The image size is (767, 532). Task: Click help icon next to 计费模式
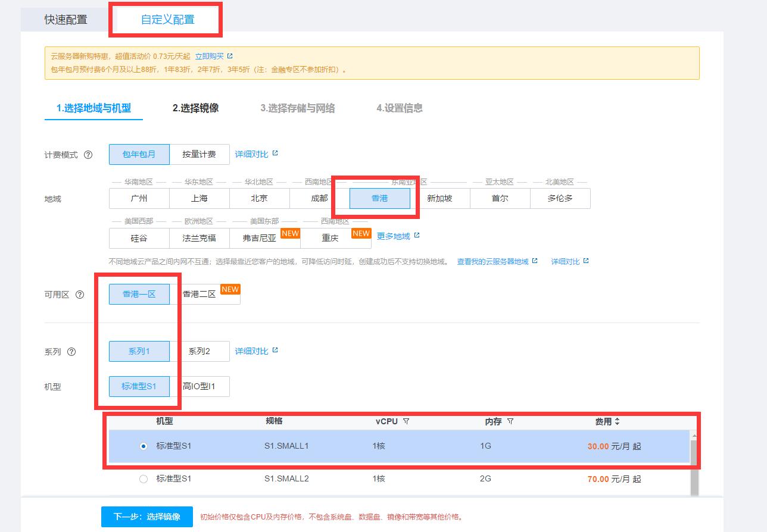coord(88,155)
